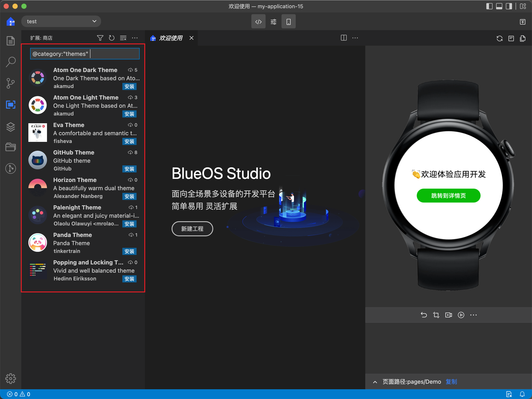This screenshot has height=399, width=532.
Task: Open the Explorer files icon in activity bar
Action: point(11,41)
